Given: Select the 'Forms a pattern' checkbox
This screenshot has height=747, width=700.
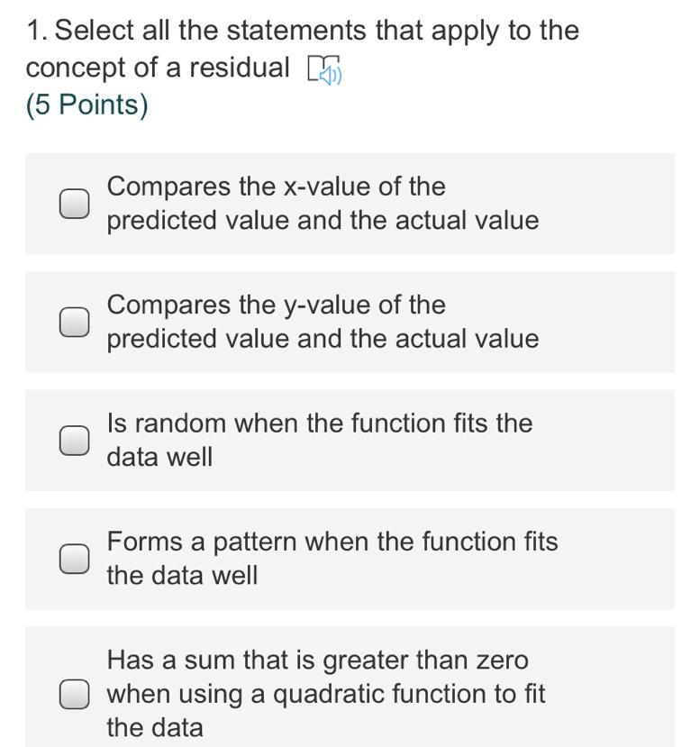Looking at the screenshot, I should (x=75, y=559).
